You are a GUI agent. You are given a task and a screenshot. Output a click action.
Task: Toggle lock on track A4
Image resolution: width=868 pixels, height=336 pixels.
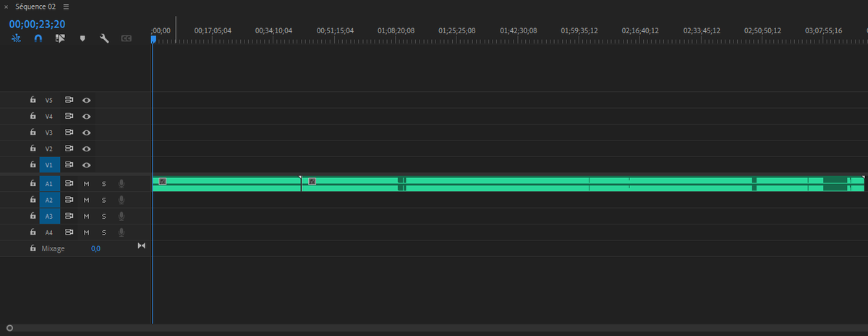[33, 232]
